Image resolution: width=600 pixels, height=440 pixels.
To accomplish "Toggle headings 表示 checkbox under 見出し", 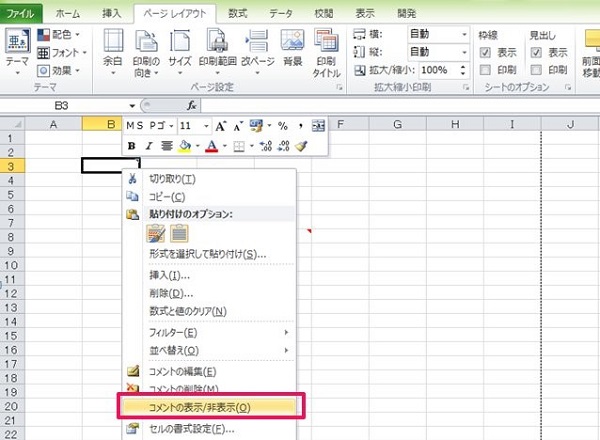I will pyautogui.click(x=536, y=52).
